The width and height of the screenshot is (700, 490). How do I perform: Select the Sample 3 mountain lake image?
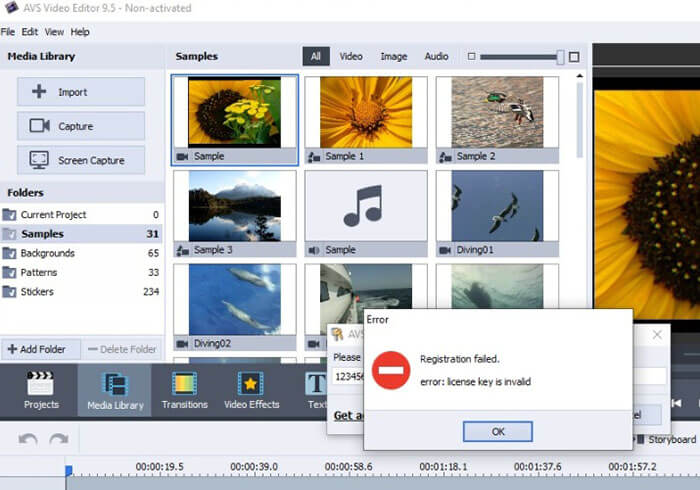[235, 214]
